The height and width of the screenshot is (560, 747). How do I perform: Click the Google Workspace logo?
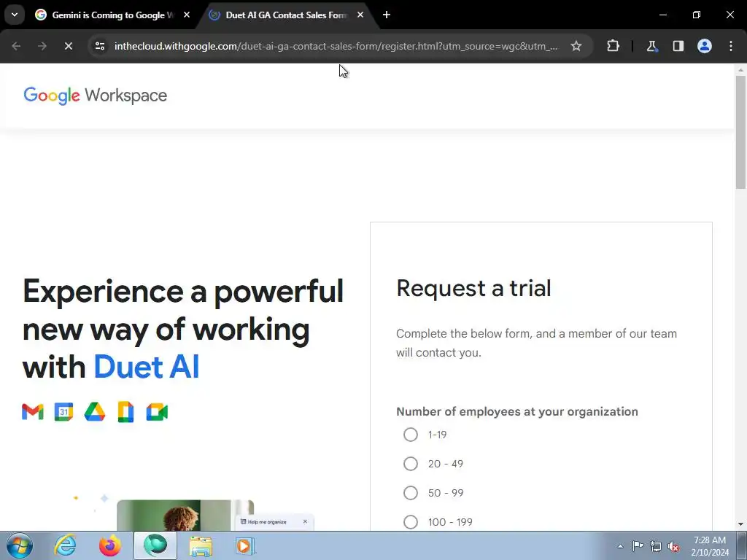[x=96, y=96]
